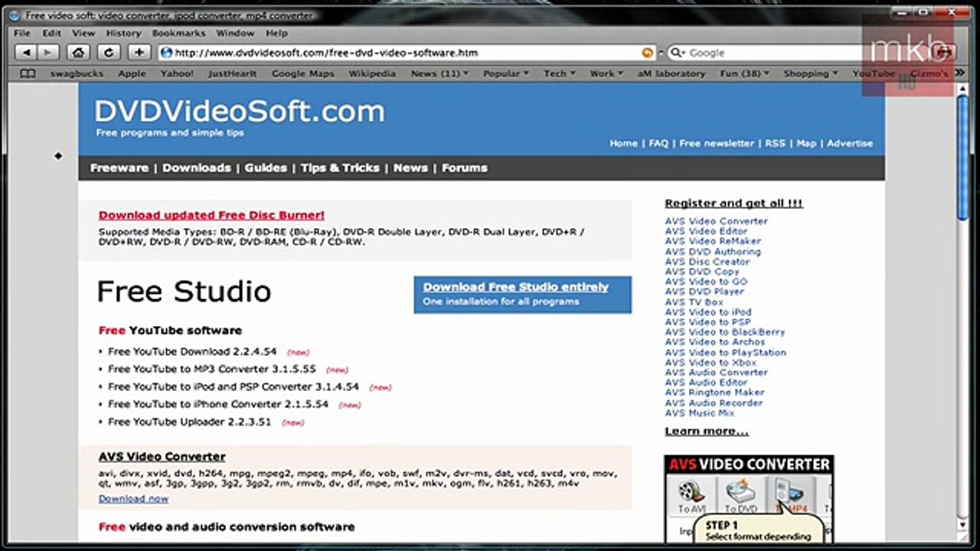980x551 pixels.
Task: Open AVS Video Editor sidebar link
Action: [x=706, y=231]
